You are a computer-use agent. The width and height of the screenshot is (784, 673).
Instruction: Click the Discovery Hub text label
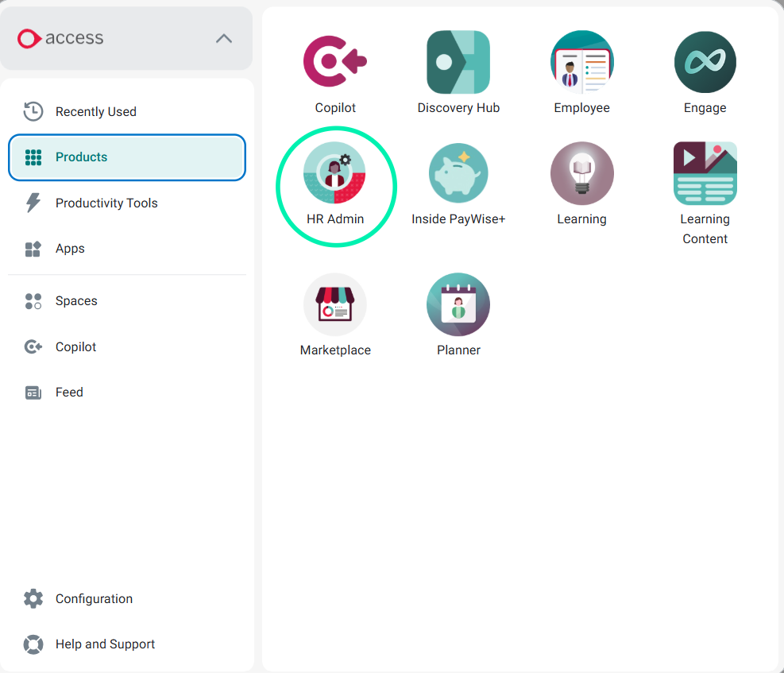click(x=458, y=108)
